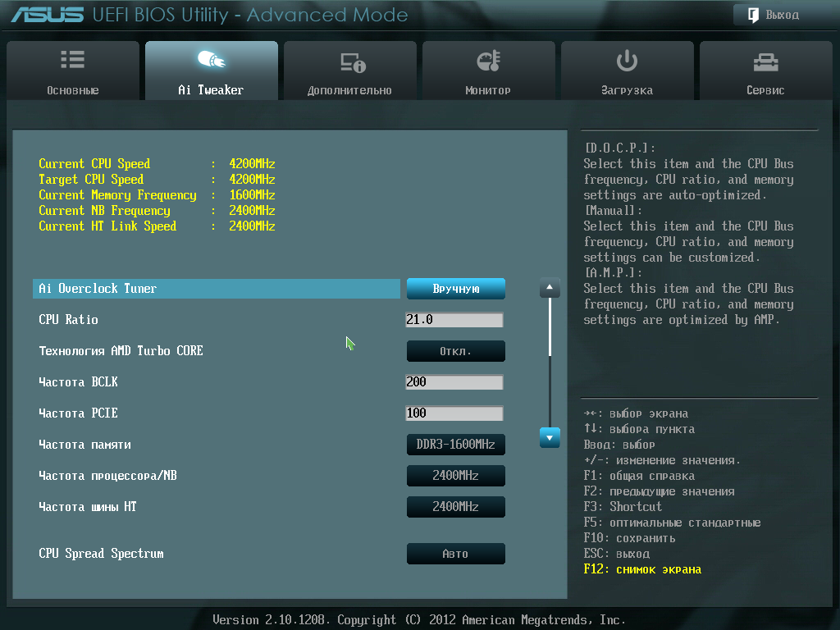Select the Частота процессора/NB label
The width and height of the screenshot is (840, 630).
tap(107, 476)
